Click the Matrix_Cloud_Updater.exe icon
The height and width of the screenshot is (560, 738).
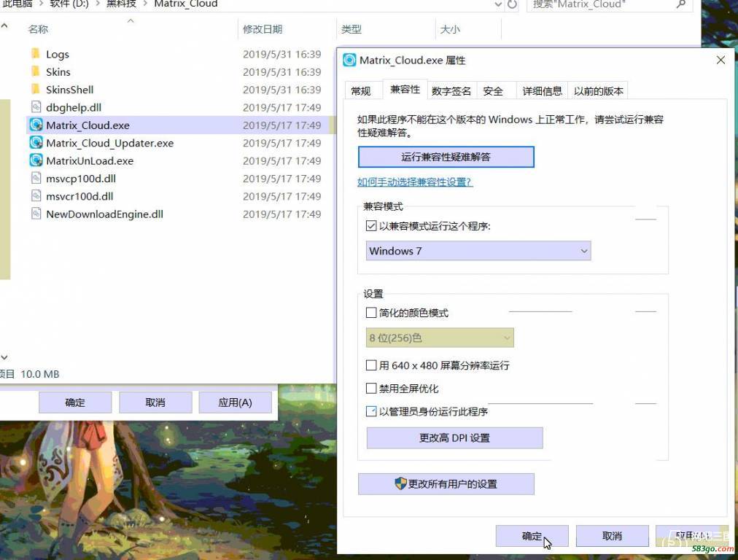(36, 143)
